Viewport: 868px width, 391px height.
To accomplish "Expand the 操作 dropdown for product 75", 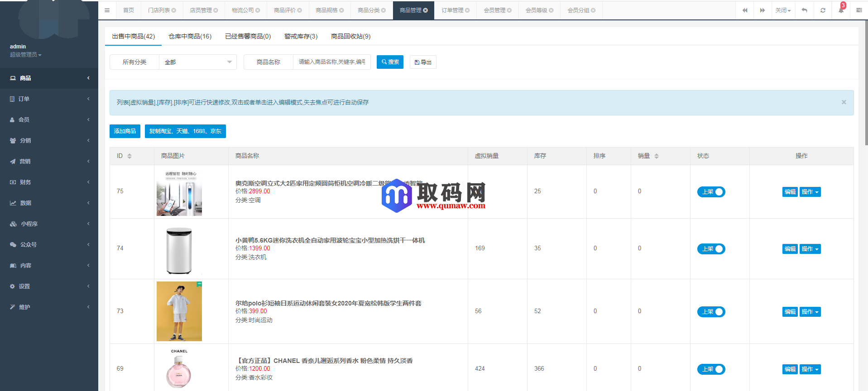I will click(810, 192).
